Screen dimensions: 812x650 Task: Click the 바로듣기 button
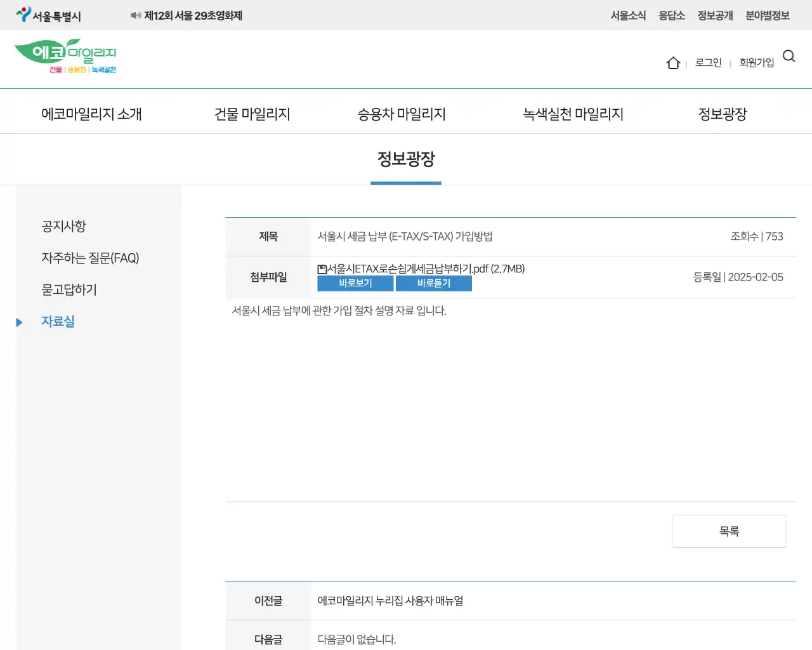coord(434,283)
